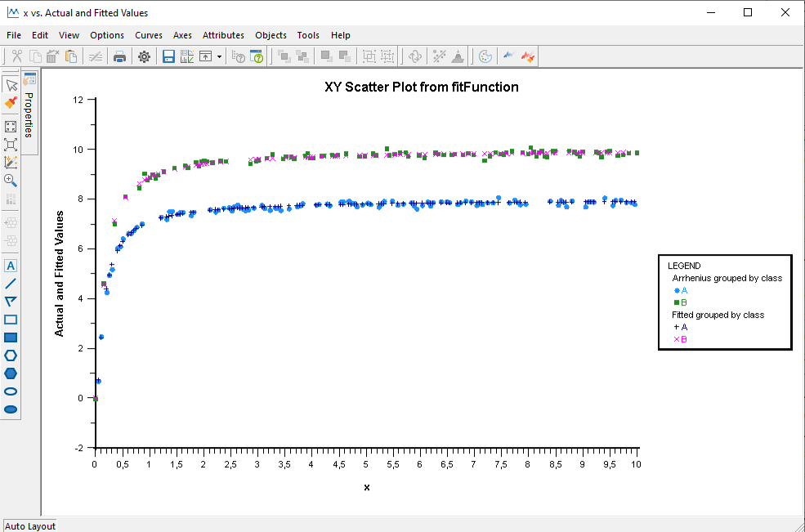The width and height of the screenshot is (805, 532).
Task: Click the blue line graph icon
Action: tap(508, 56)
